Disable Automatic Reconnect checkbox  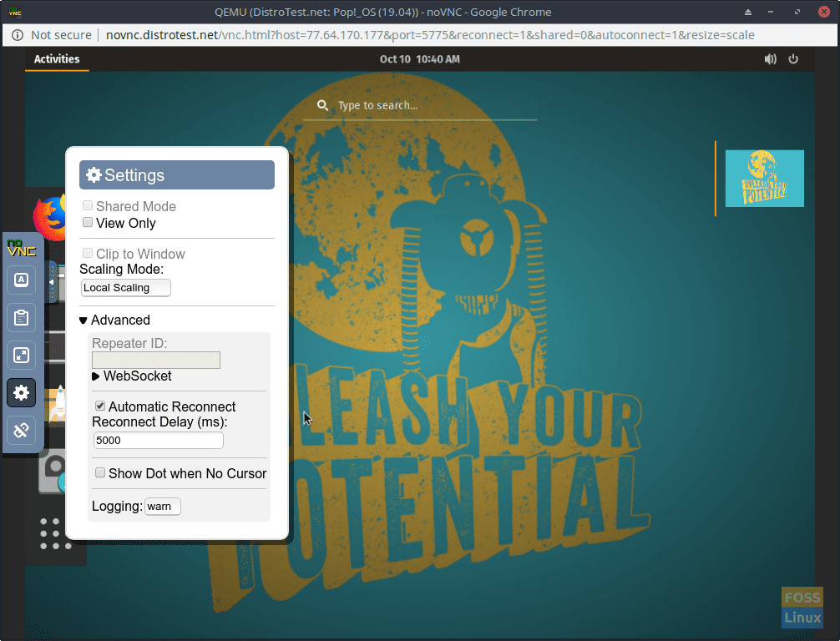(x=100, y=406)
